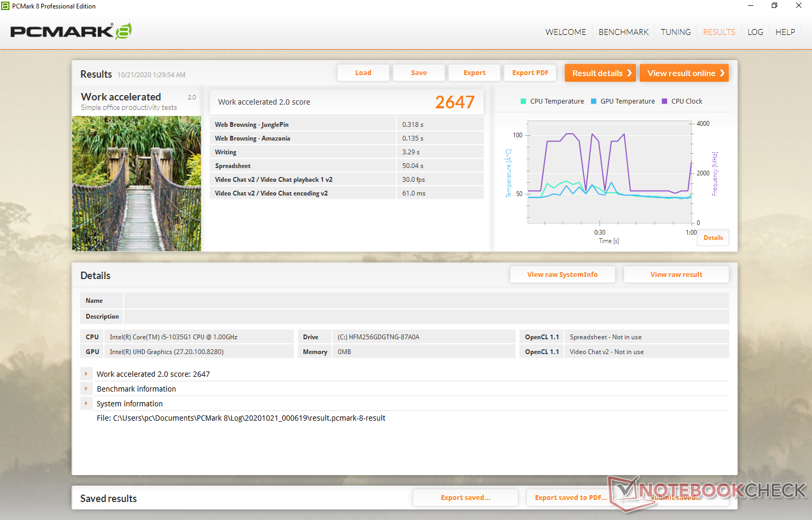812x520 pixels.
Task: Open the LOG tab
Action: tap(755, 32)
